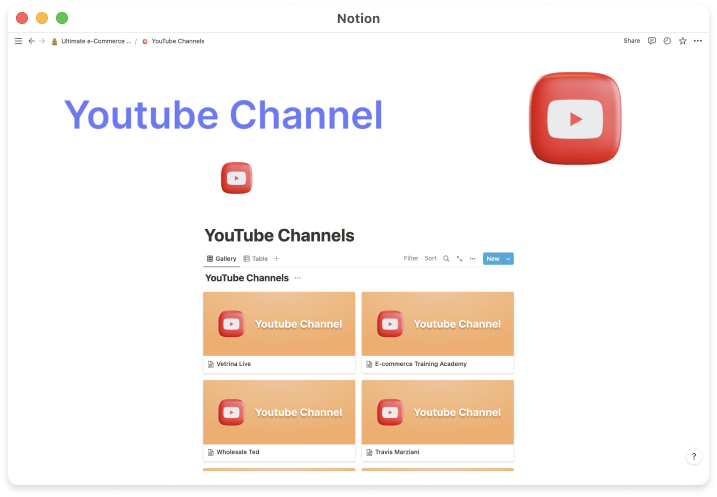This screenshot has height=497, width=717.
Task: Open the E-commerce Training Academy card thumbnail
Action: [438, 324]
